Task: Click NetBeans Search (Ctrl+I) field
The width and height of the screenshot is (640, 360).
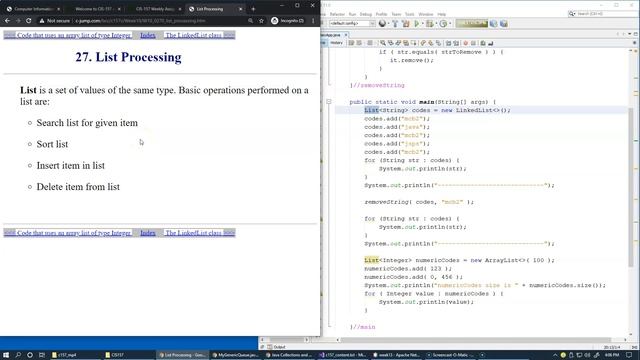Action: pyautogui.click(x=603, y=14)
